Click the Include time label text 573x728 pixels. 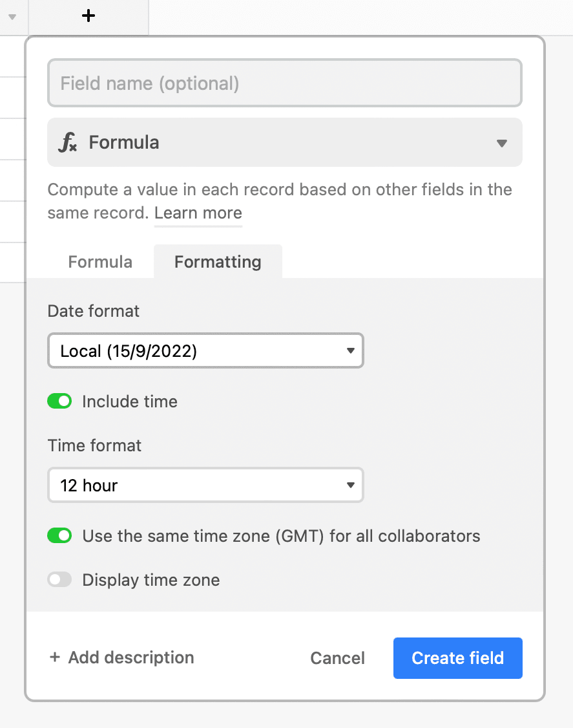pyautogui.click(x=130, y=401)
